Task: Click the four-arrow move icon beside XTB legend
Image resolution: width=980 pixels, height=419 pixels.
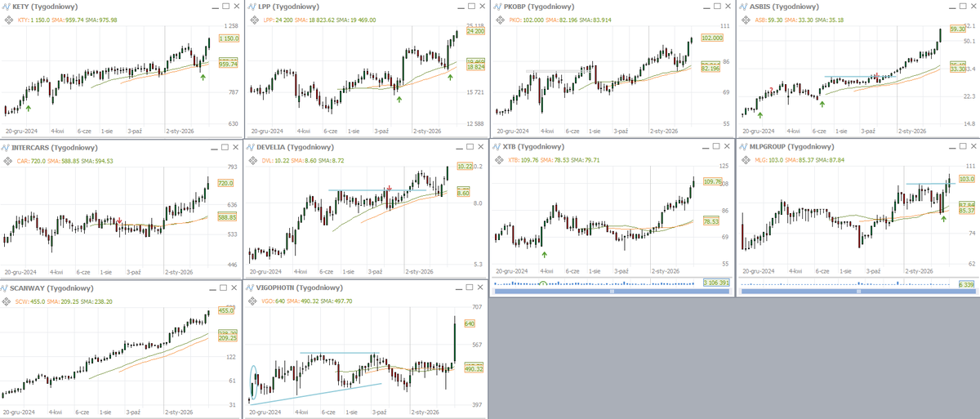Action: [498, 160]
